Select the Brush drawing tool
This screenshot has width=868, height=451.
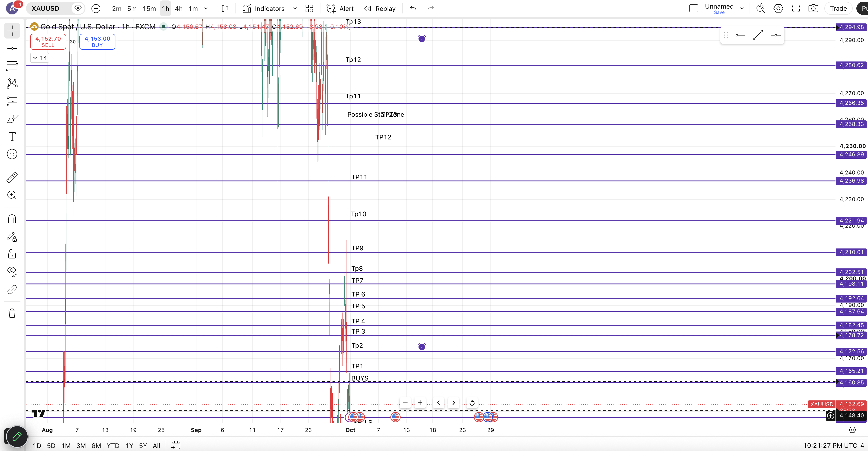click(12, 119)
